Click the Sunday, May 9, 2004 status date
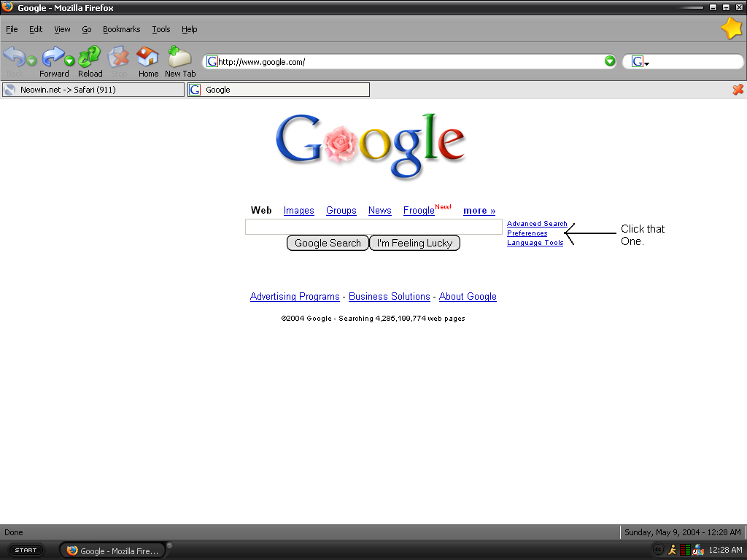This screenshot has height=560, width=747. tap(683, 532)
